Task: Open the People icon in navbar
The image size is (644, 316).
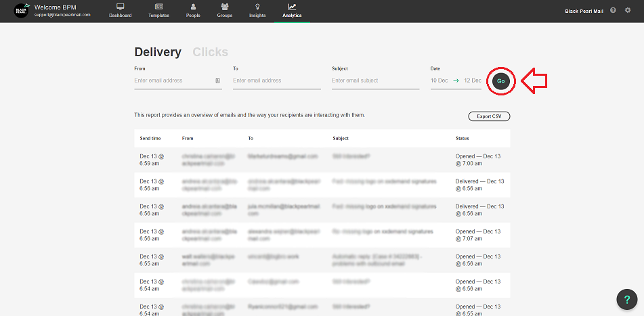Action: click(x=193, y=7)
